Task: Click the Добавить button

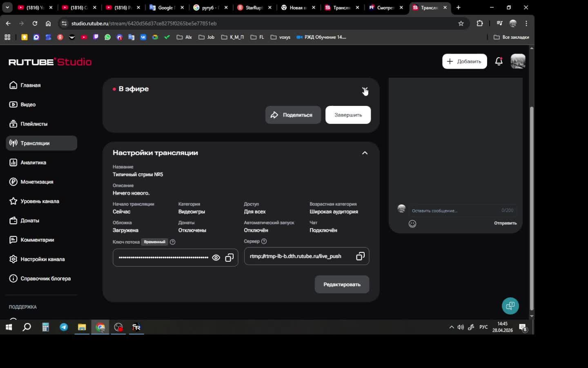Action: 464,61
